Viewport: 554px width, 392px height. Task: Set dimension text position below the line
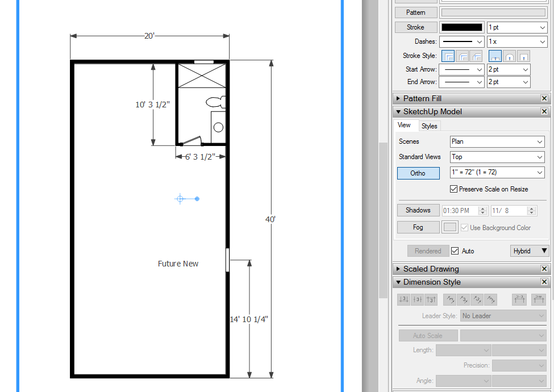(431, 299)
